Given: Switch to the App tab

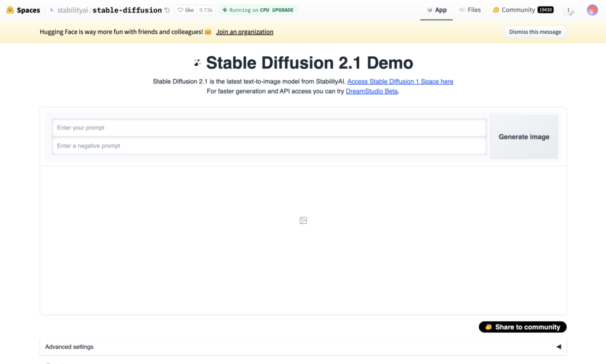Looking at the screenshot, I should (x=436, y=10).
